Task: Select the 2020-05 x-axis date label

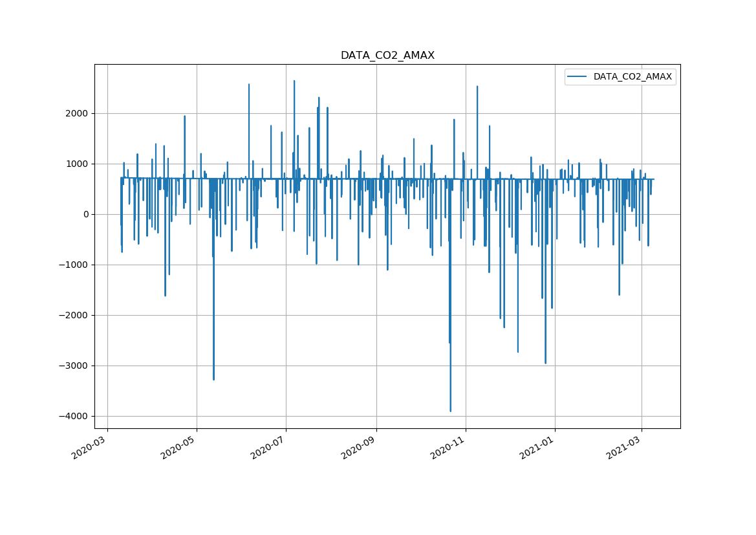Action: coord(178,448)
